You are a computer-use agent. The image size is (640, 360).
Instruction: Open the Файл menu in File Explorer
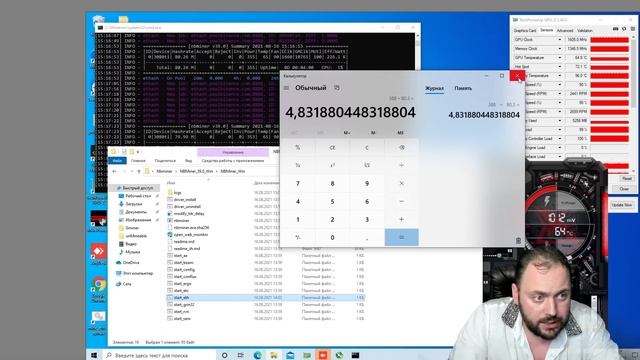(117, 160)
